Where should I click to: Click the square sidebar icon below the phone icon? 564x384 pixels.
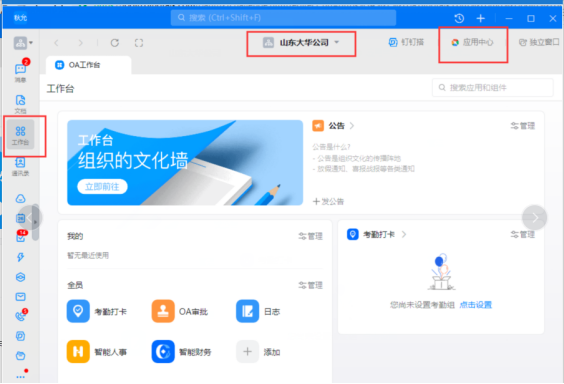pyautogui.click(x=21, y=336)
